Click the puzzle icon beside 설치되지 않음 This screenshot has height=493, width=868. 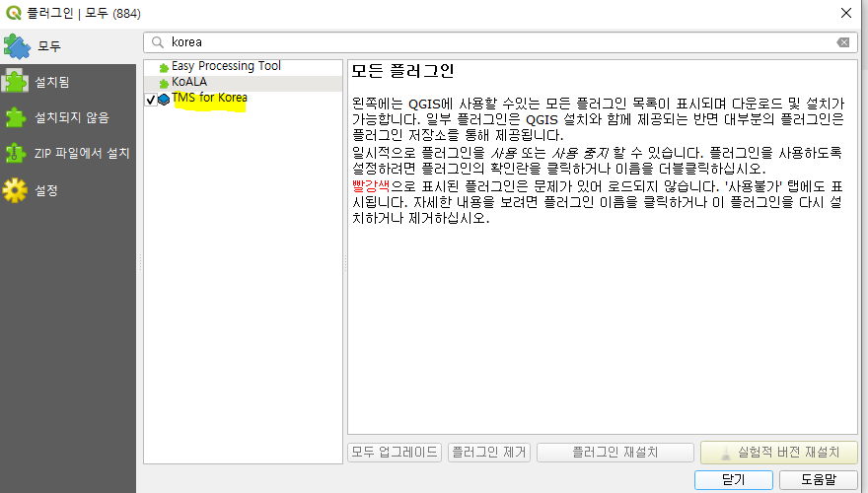click(x=15, y=117)
